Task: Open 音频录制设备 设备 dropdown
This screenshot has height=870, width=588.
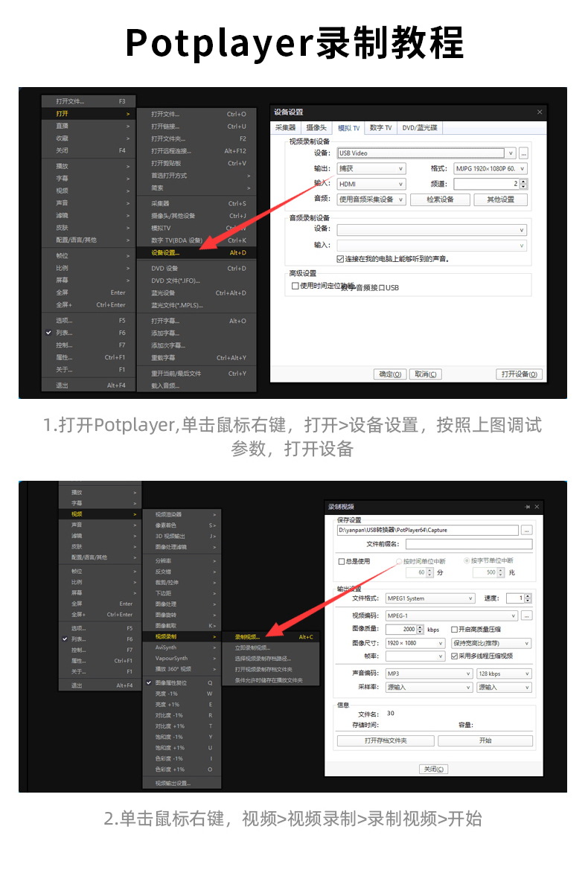Action: [x=432, y=230]
